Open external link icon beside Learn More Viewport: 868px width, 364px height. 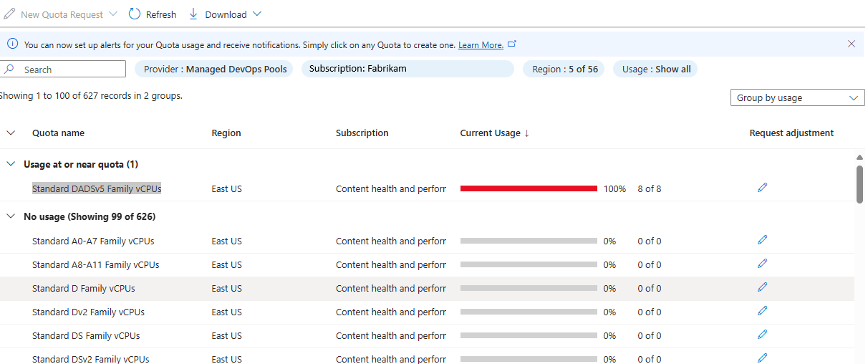[511, 44]
